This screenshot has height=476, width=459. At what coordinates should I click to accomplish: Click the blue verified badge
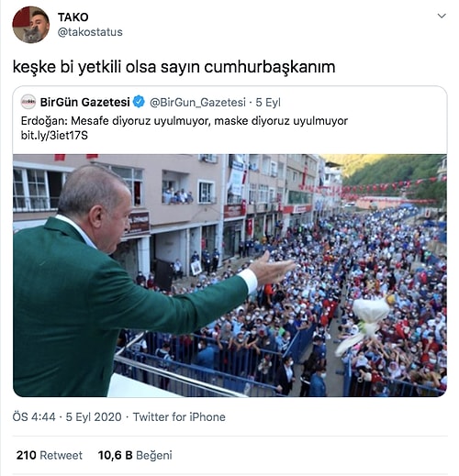139,102
